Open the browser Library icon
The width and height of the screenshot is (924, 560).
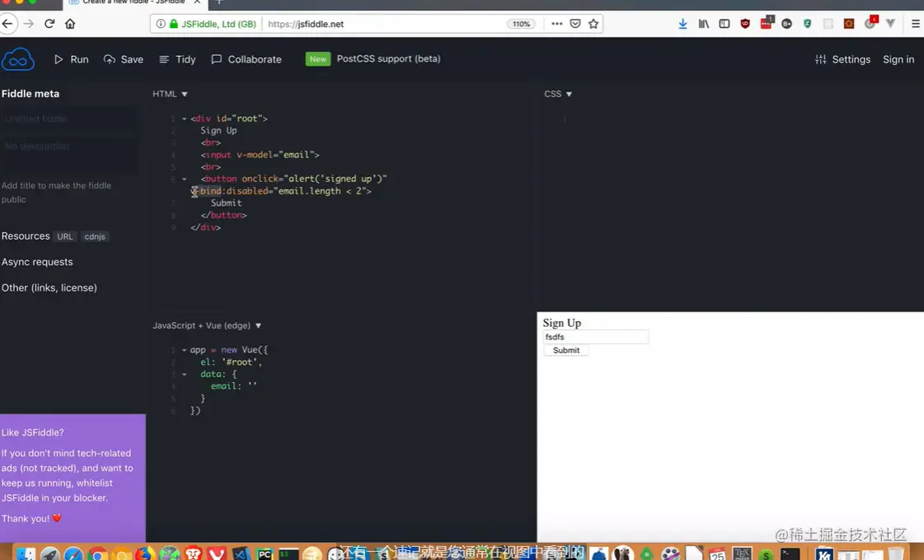[x=704, y=24]
